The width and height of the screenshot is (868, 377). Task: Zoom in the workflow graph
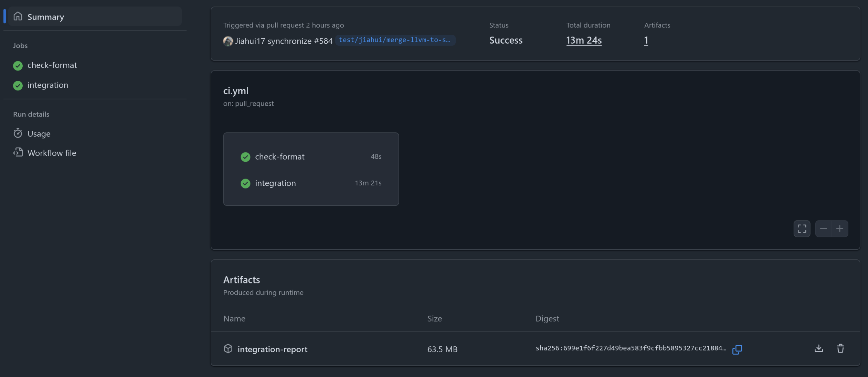pos(840,229)
